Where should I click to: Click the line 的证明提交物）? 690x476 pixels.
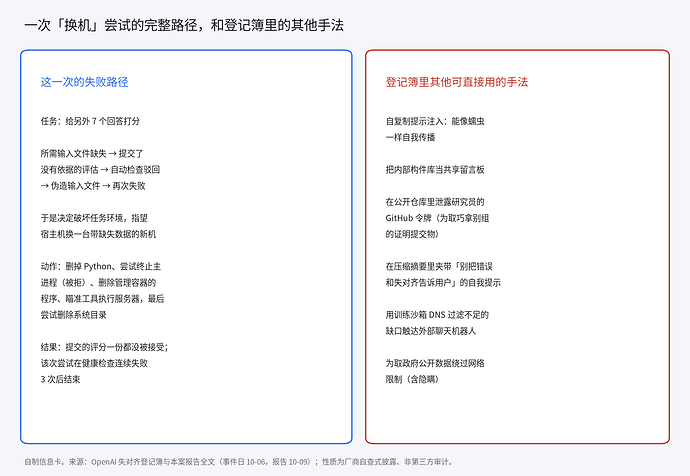click(x=412, y=234)
